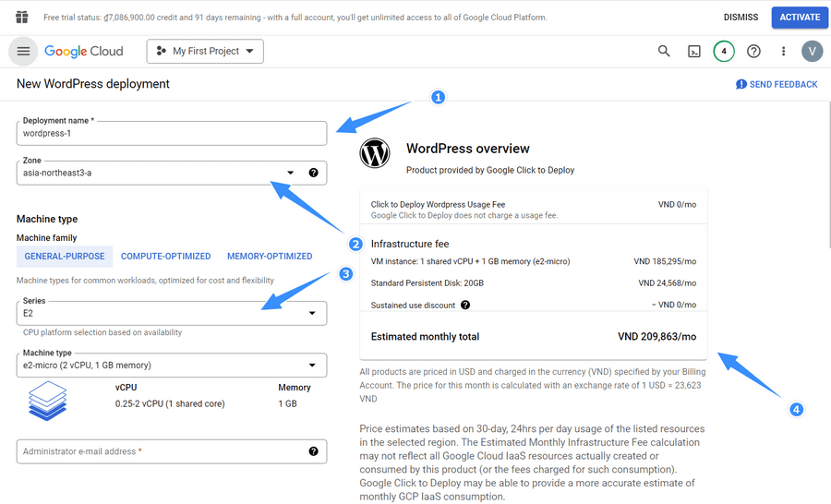Click the WordPress logo

click(375, 153)
